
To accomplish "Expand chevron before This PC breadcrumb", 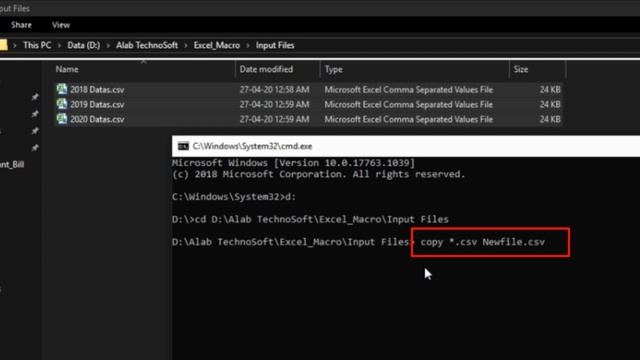I will (15, 46).
